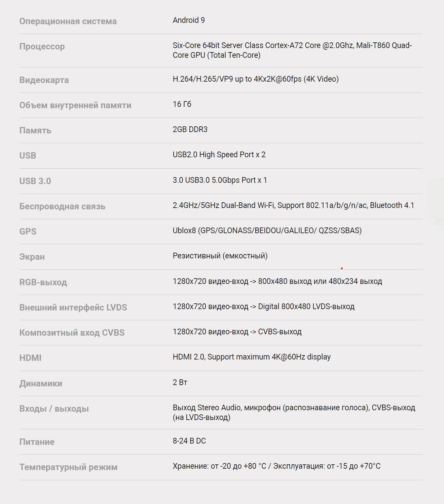The image size is (444, 504).
Task: Select the 'Внешний интерфейс LVDS' label
Action: coord(73,307)
